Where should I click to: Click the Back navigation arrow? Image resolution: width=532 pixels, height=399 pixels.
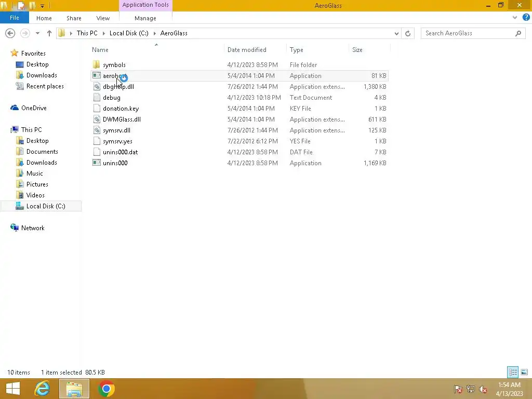pyautogui.click(x=10, y=33)
